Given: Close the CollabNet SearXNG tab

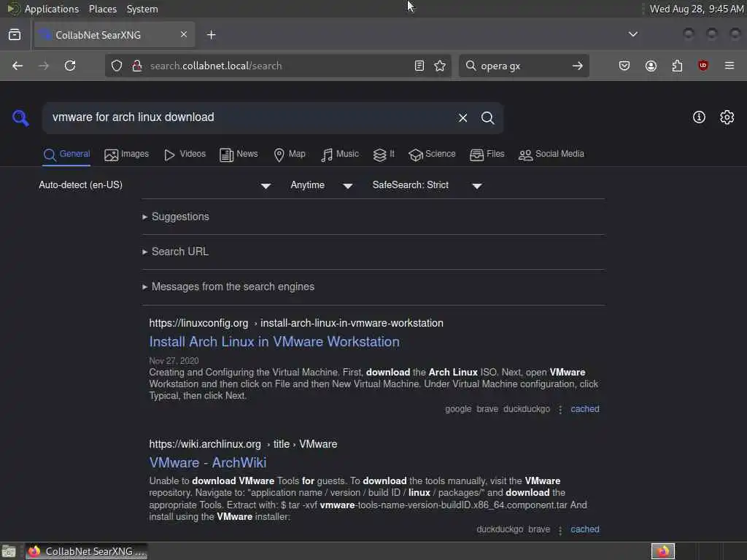Looking at the screenshot, I should coord(184,34).
